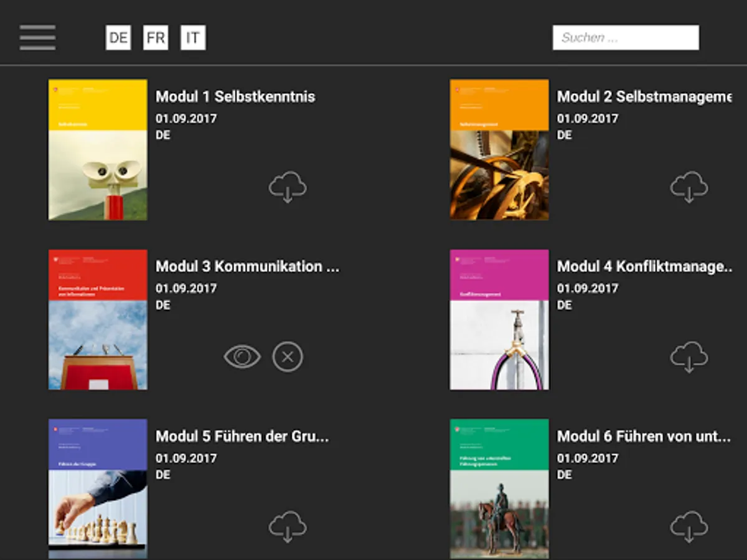This screenshot has width=747, height=560.
Task: Download Modul 4 Konfliktmanagement via cloud icon
Action: [x=689, y=357]
